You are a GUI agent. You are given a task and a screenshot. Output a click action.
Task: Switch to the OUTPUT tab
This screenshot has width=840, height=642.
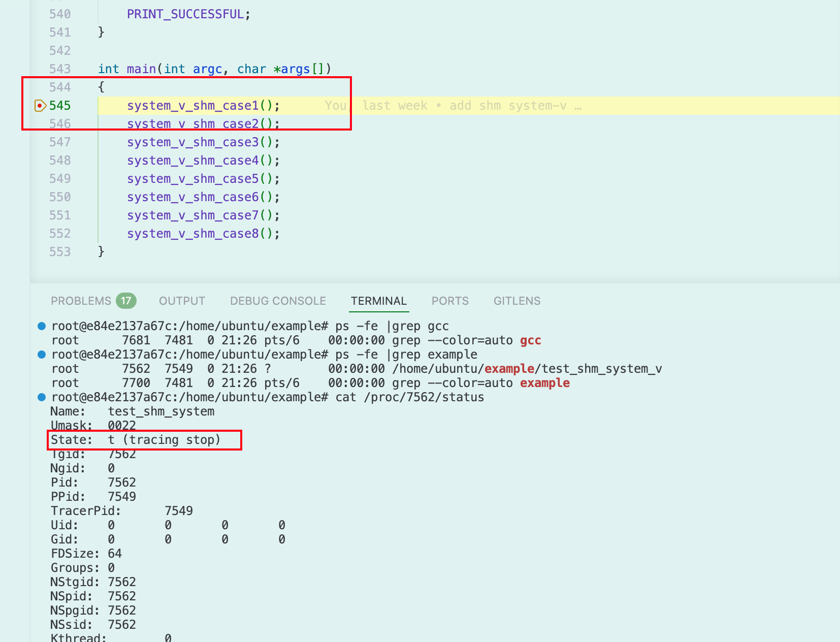182,301
